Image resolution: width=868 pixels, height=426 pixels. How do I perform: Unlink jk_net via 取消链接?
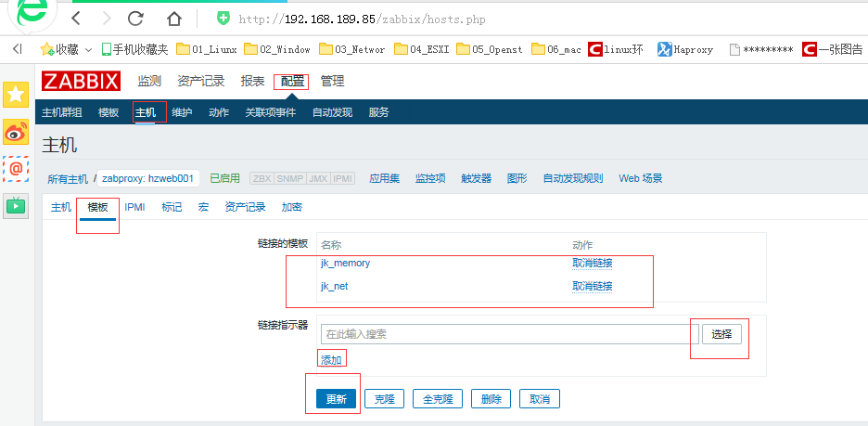pyautogui.click(x=593, y=286)
